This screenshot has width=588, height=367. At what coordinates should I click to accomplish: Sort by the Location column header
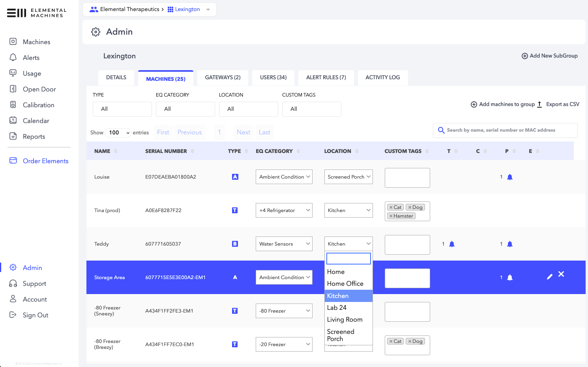click(x=341, y=151)
